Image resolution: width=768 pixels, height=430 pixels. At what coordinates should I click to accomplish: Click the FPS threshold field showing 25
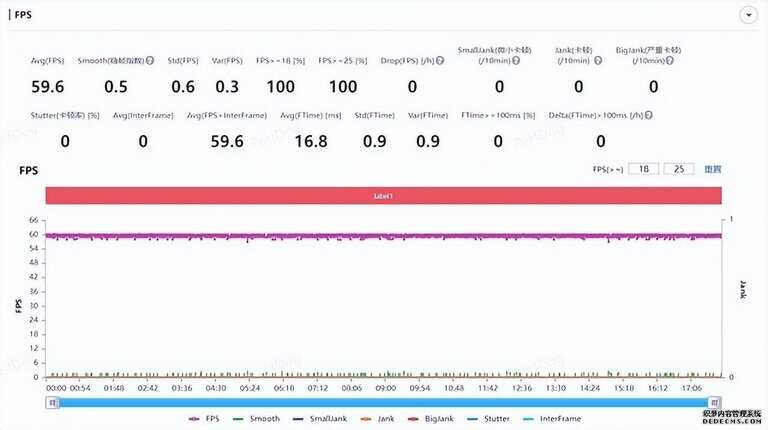(679, 169)
